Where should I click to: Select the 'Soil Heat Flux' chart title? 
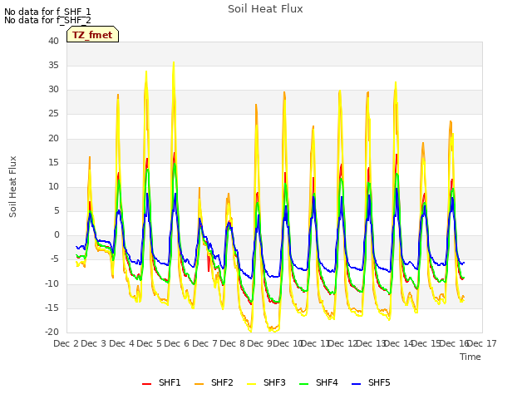(x=265, y=9)
